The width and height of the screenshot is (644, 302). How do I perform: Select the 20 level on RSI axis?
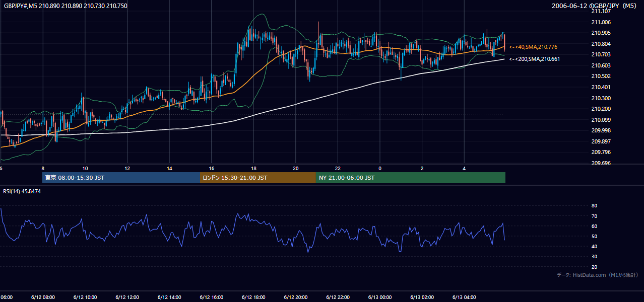pos(594,267)
